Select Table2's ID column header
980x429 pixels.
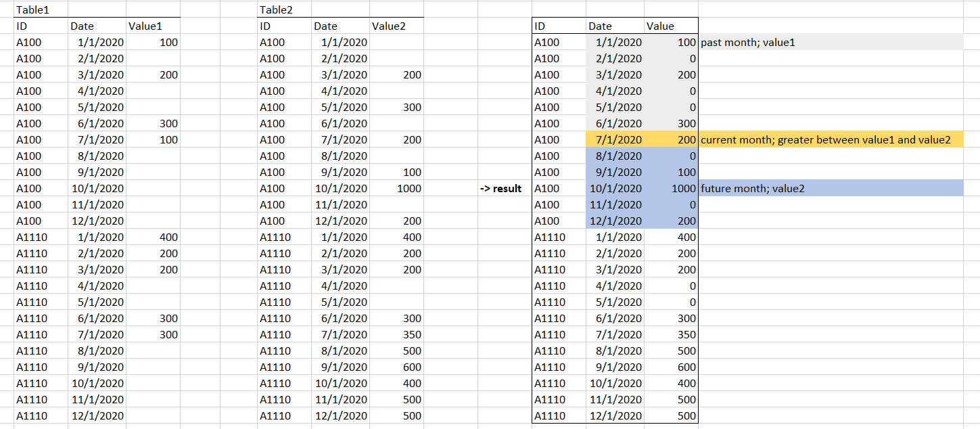tap(284, 26)
